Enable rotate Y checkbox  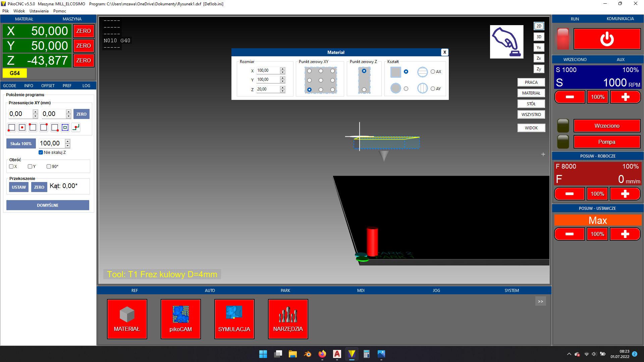point(30,167)
